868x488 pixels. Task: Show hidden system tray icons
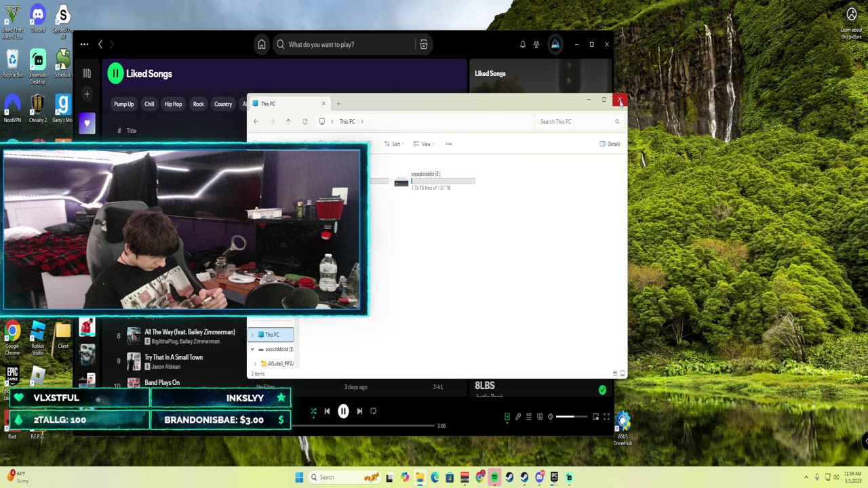click(x=806, y=477)
